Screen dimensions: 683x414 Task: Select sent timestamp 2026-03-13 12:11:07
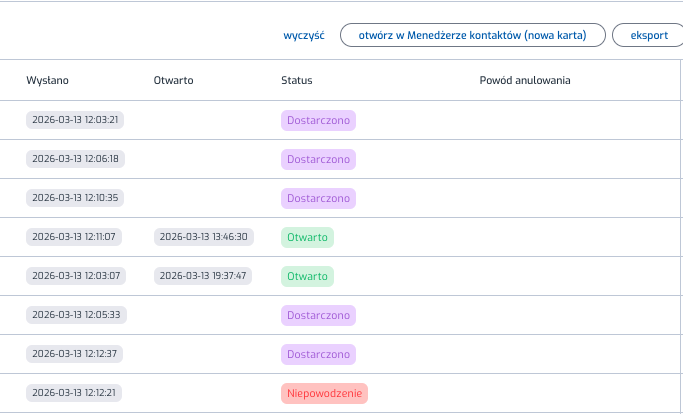(74, 237)
